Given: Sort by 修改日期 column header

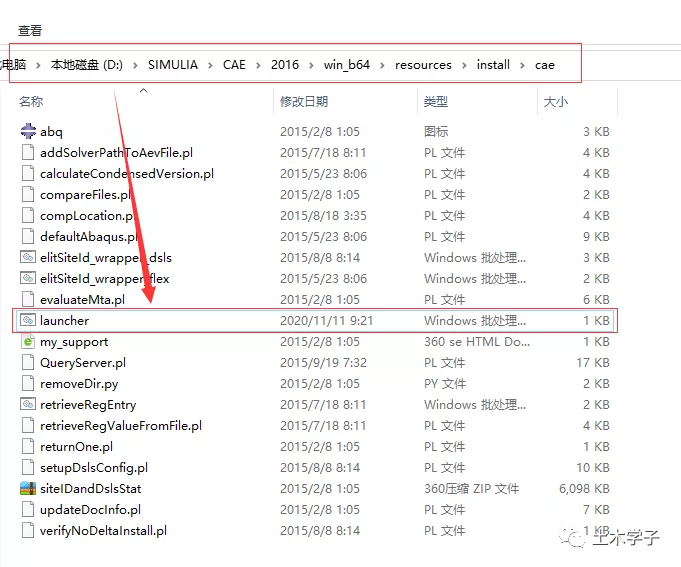Looking at the screenshot, I should 304,102.
